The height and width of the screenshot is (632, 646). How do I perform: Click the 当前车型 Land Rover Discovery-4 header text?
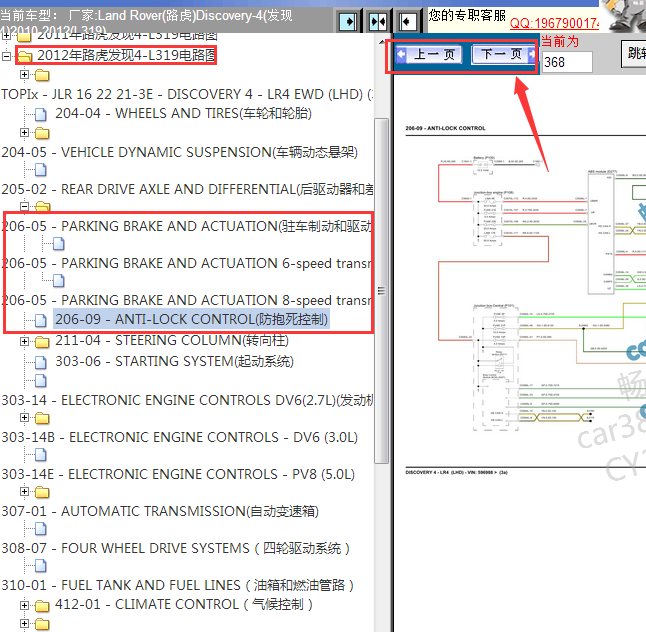(x=146, y=21)
